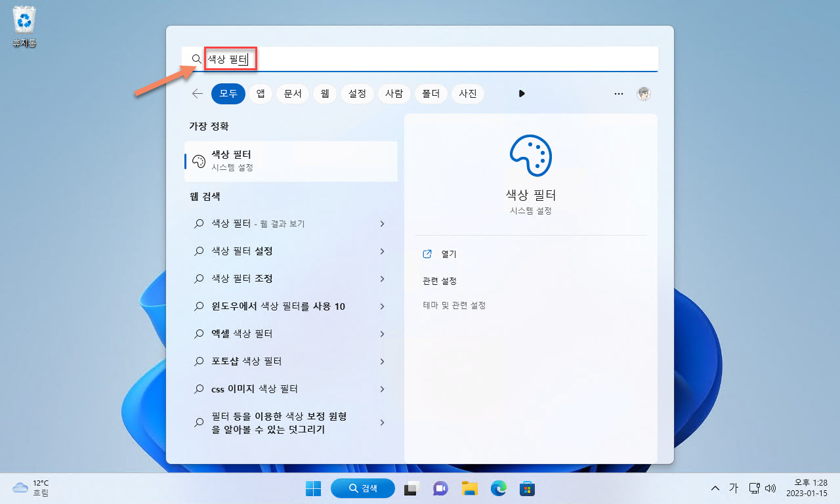Screen dimensions: 840x504
Task: Expand arrow for 포토샵 색상 필터
Action: pyautogui.click(x=382, y=362)
